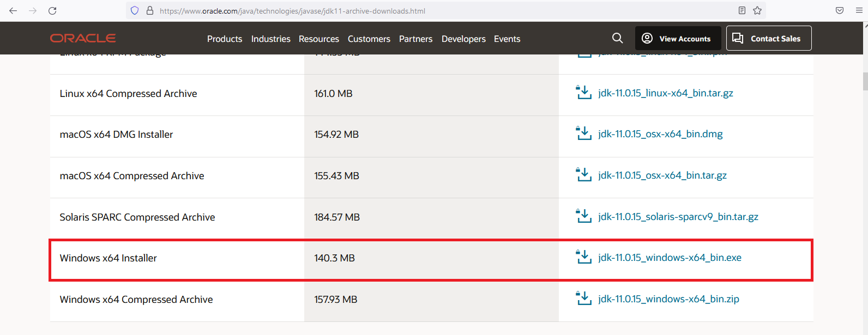Screen dimensions: 868x335
Task: Click the Contact Sales button
Action: point(769,38)
